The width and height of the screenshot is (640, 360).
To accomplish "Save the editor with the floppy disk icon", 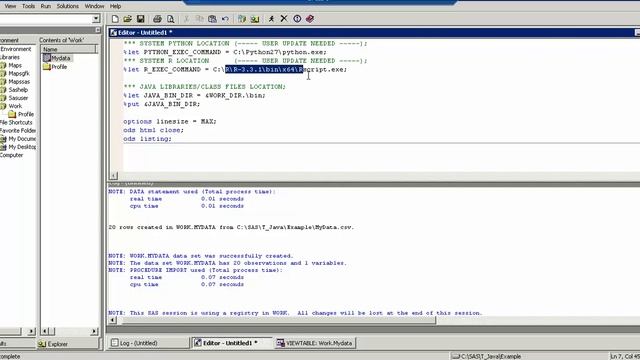I will [140, 19].
